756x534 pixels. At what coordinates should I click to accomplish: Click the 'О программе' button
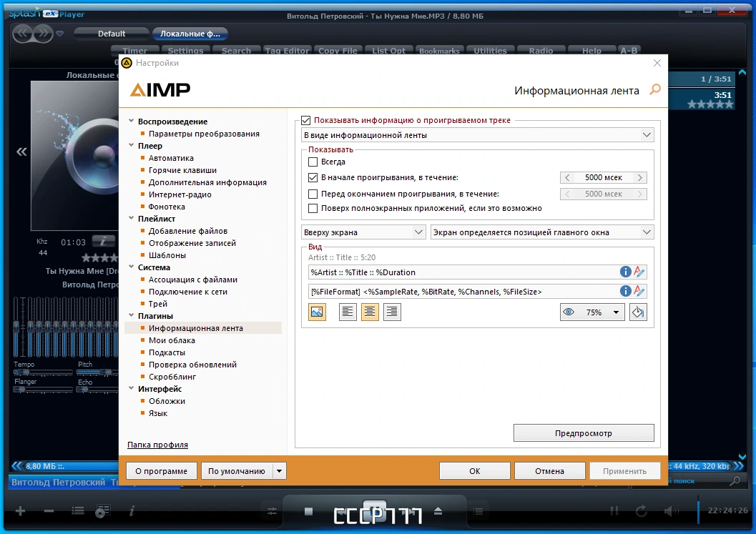(x=162, y=471)
